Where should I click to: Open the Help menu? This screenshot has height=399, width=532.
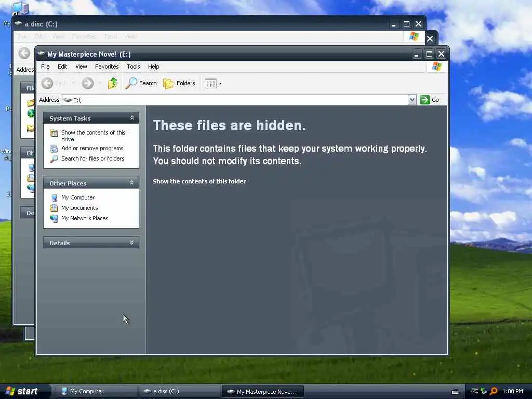(x=153, y=66)
